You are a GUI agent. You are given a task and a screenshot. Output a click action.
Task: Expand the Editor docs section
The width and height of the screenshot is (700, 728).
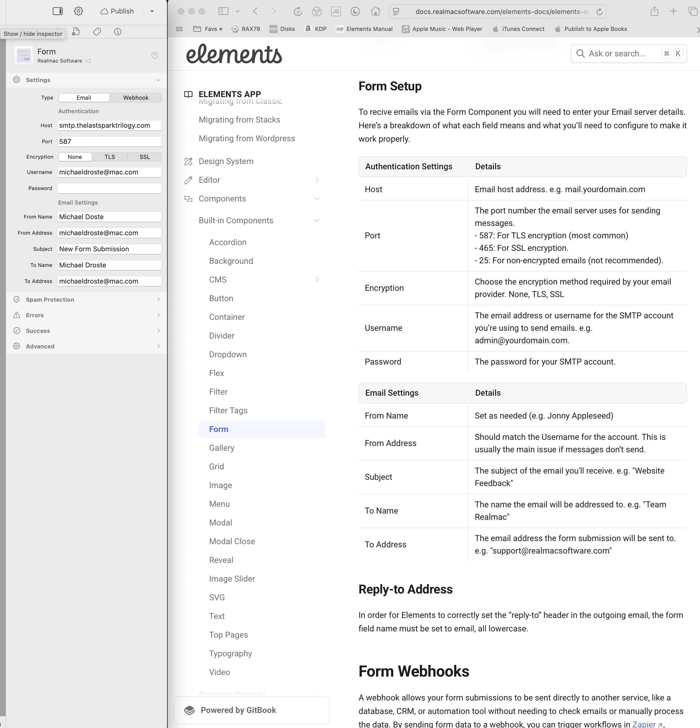click(317, 180)
